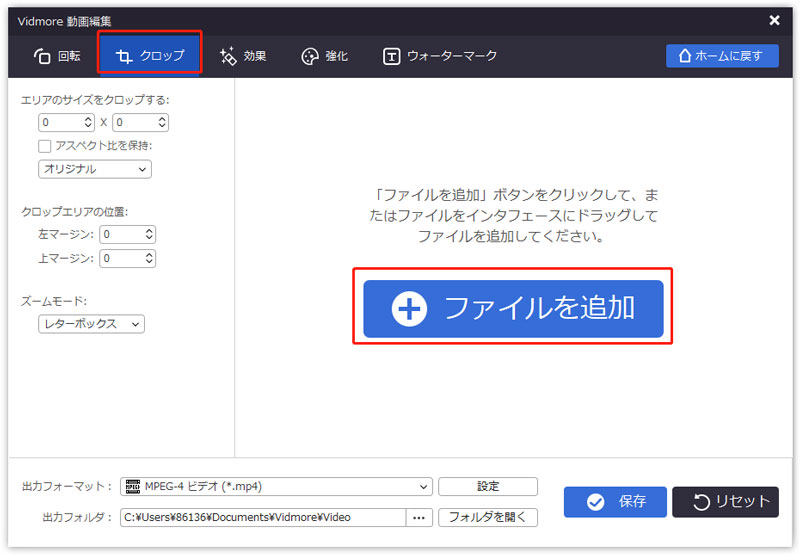
Task: Open the 出力フォーマット MPEG-4 dropdown
Action: pos(276,487)
